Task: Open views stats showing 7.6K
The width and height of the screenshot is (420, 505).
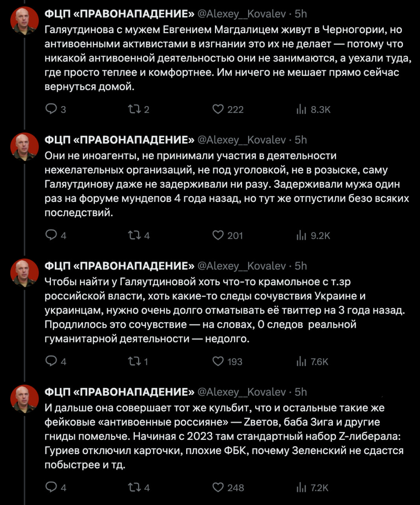Action: [x=301, y=361]
